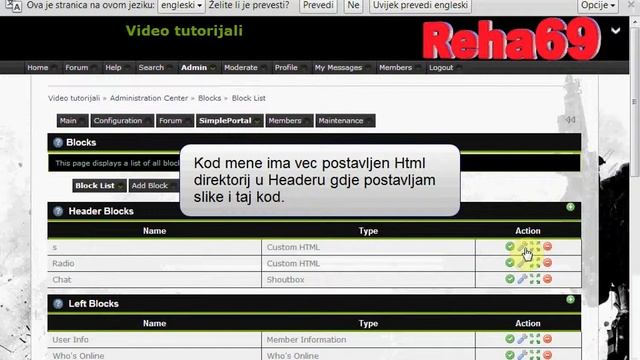This screenshot has width=640, height=360.
Task: Open My Messages in the navigation bar
Action: click(338, 68)
